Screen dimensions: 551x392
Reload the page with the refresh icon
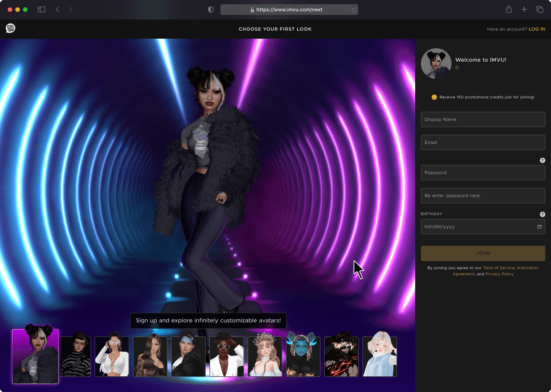point(354,10)
